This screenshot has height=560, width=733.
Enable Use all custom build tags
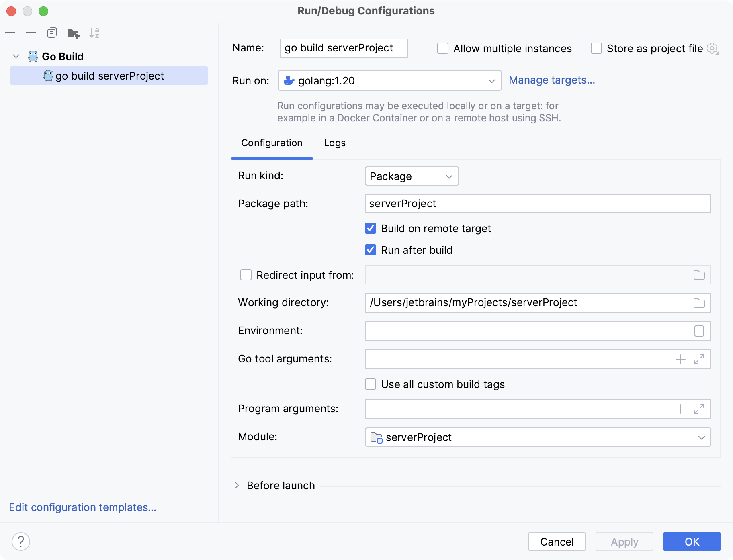371,384
